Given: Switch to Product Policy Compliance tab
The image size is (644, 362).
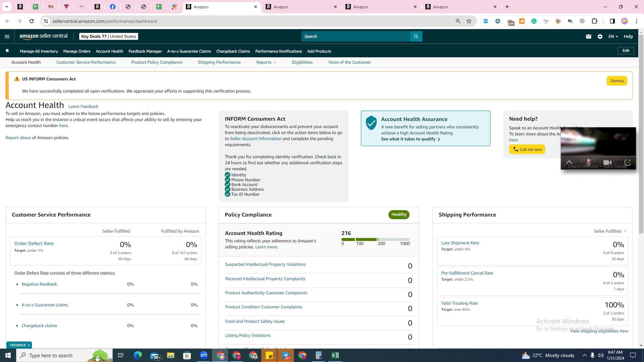Looking at the screenshot, I should (157, 62).
